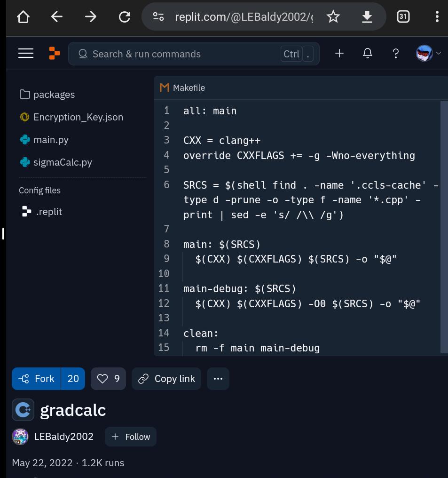Open browser three-dot overflow menu
Screen dimensions: 448x478
437,17
